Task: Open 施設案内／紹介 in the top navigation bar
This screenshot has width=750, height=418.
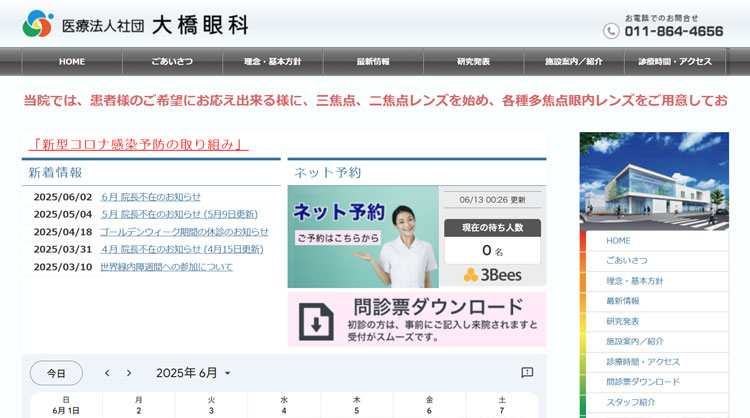Action: [x=574, y=62]
